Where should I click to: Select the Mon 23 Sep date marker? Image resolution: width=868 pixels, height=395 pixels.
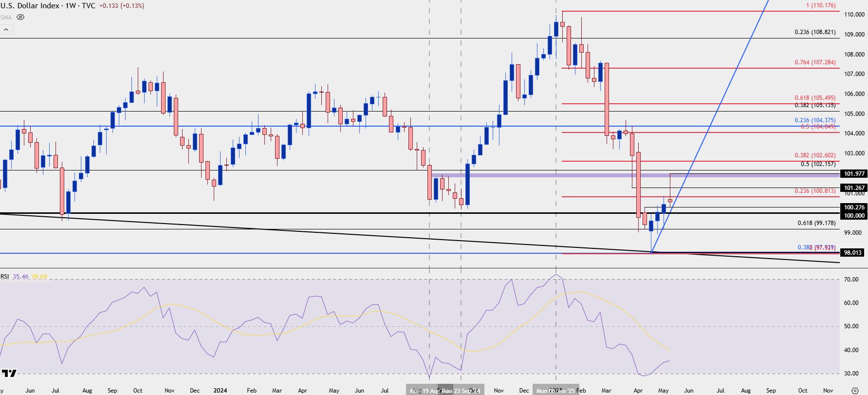pos(460,391)
